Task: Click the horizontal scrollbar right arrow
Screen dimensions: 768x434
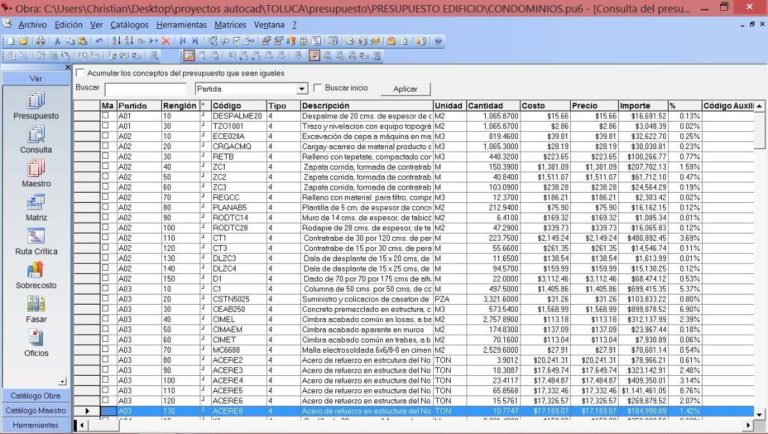Action: click(x=747, y=425)
